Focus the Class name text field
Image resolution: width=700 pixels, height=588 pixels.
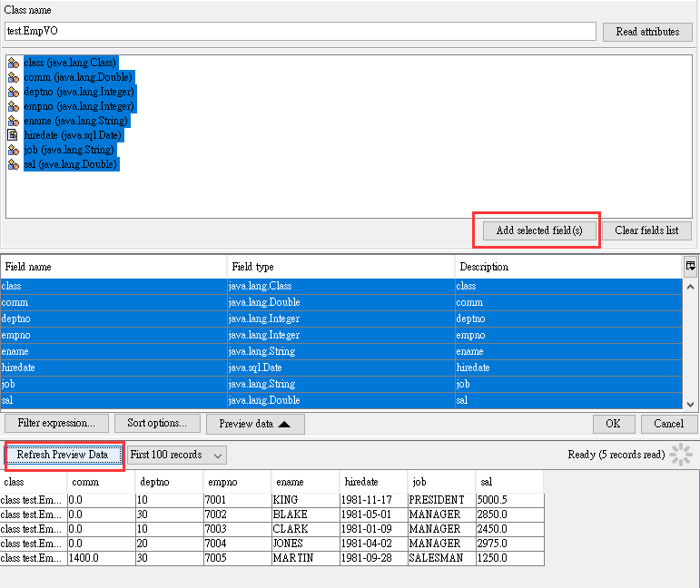coord(298,32)
